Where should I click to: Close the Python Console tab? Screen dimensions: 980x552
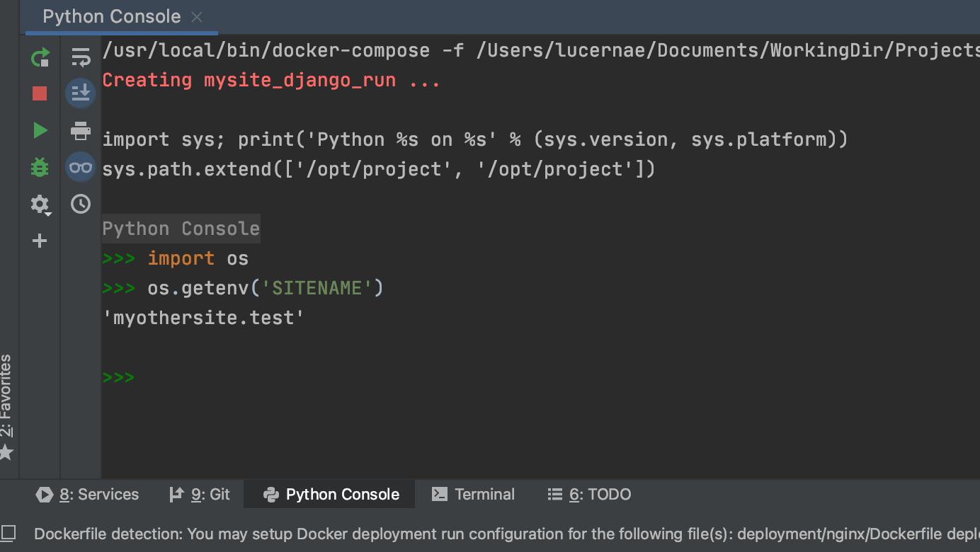pos(198,17)
